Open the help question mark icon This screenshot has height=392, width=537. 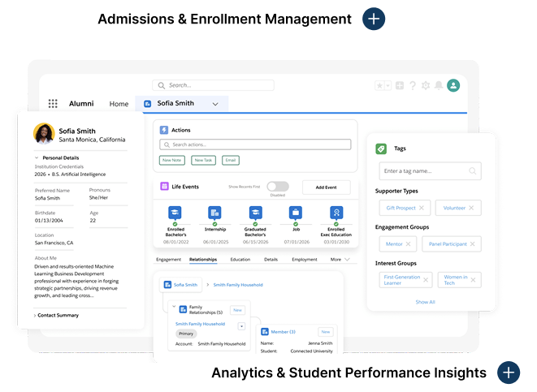click(x=413, y=85)
